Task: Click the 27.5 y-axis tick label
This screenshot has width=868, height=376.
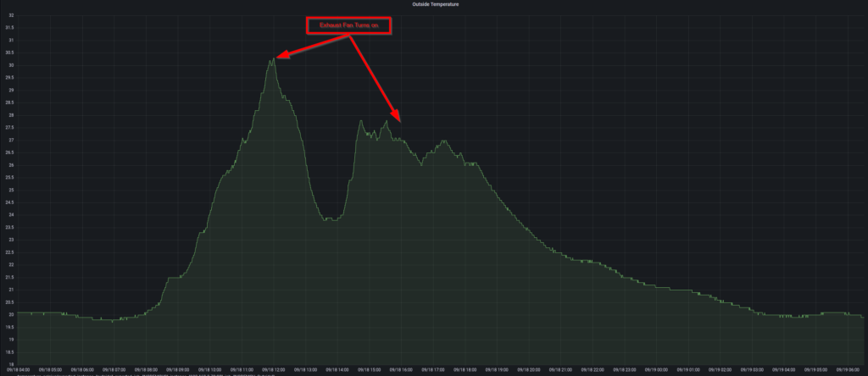Action: (9, 127)
